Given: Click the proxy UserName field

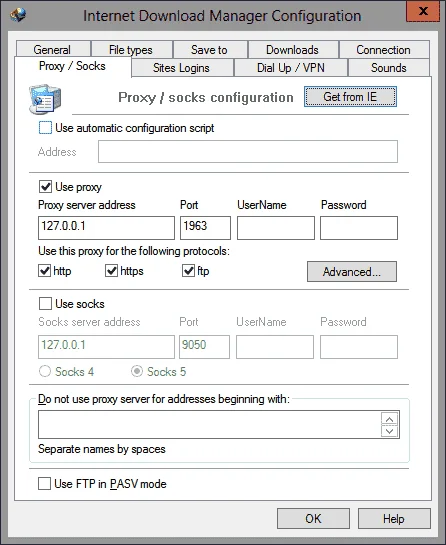Looking at the screenshot, I should (276, 228).
